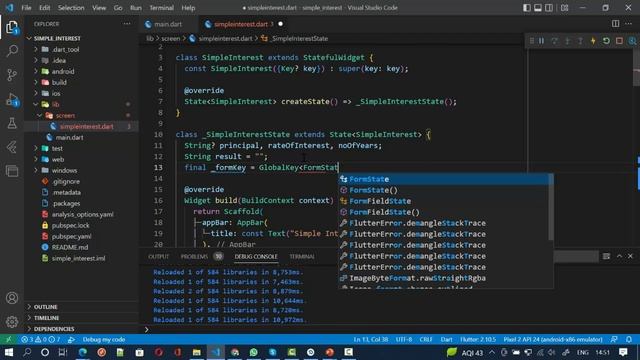Open Explorer Views and More Actions ellipsis
640x360 pixels.
pyautogui.click(x=127, y=24)
